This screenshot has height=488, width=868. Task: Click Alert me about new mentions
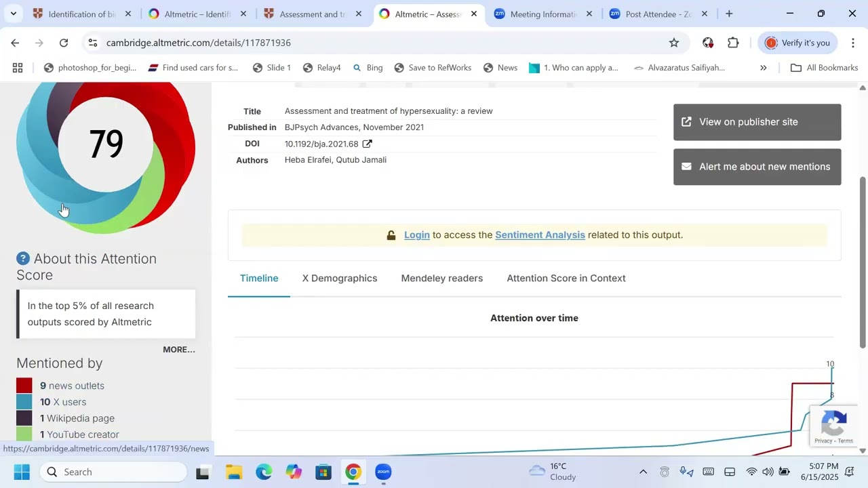[x=757, y=167]
